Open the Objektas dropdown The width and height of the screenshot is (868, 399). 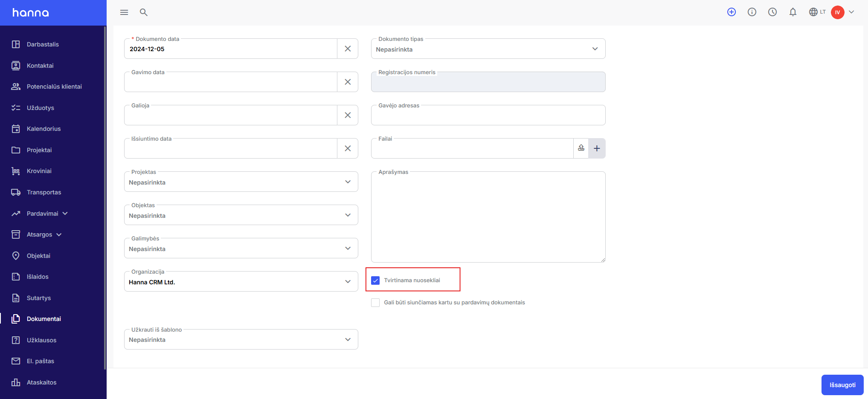point(241,215)
